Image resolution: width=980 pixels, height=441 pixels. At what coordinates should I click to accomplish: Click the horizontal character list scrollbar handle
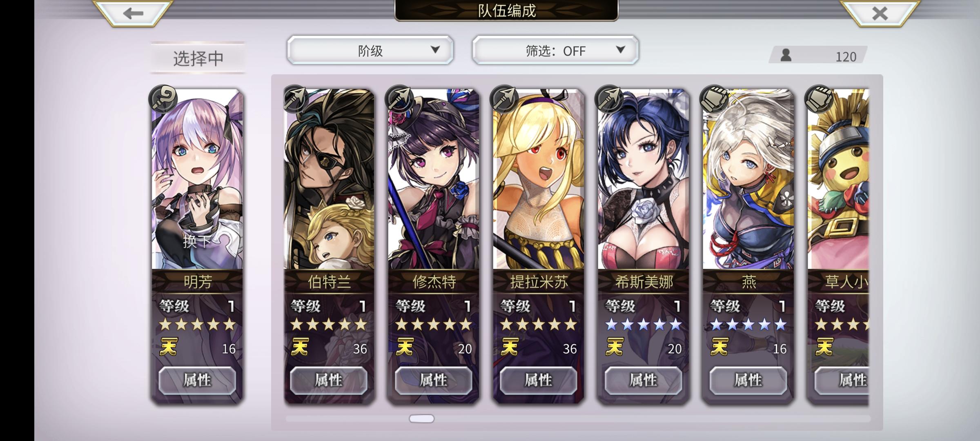coord(422,419)
